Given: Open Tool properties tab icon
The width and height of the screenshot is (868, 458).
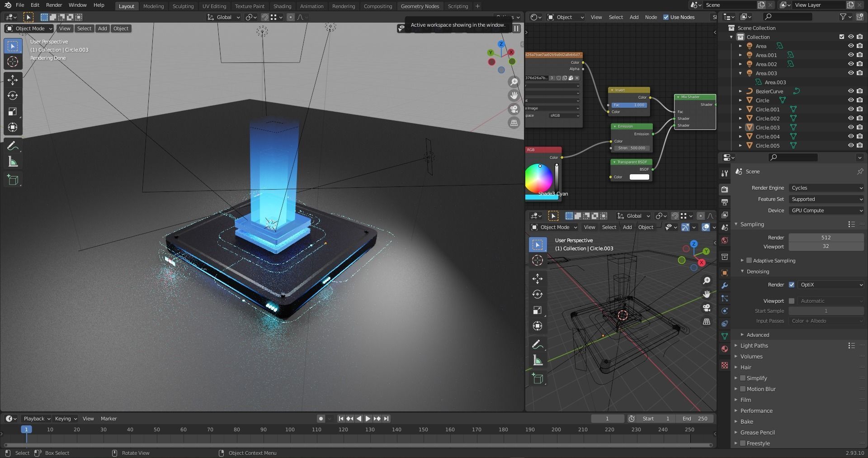Looking at the screenshot, I should 725,173.
